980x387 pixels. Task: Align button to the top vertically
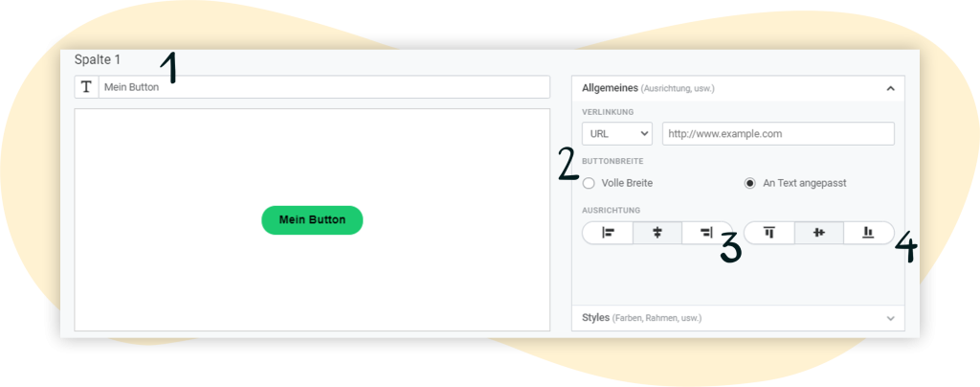point(768,233)
